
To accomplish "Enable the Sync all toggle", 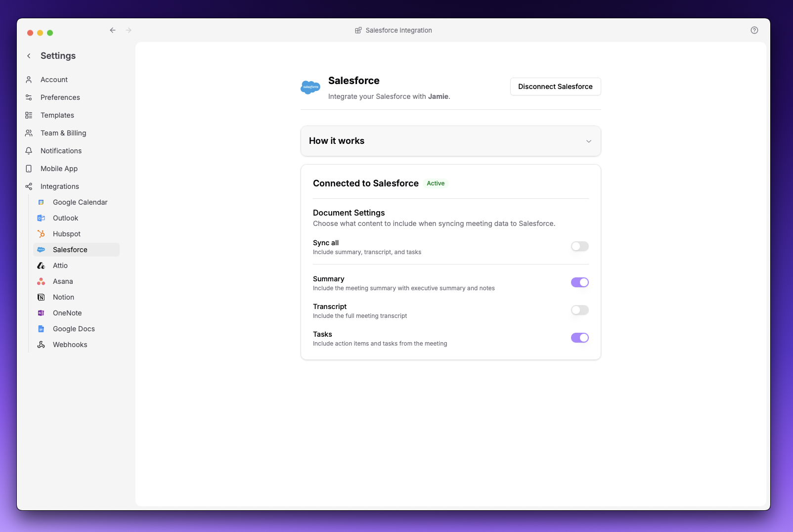I will [579, 246].
